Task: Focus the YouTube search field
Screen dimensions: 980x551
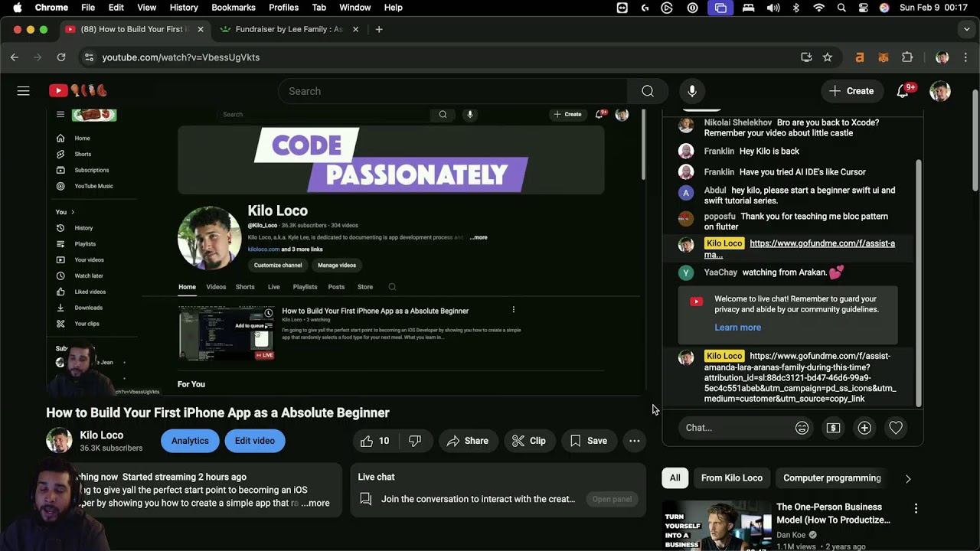Action: [x=452, y=91]
